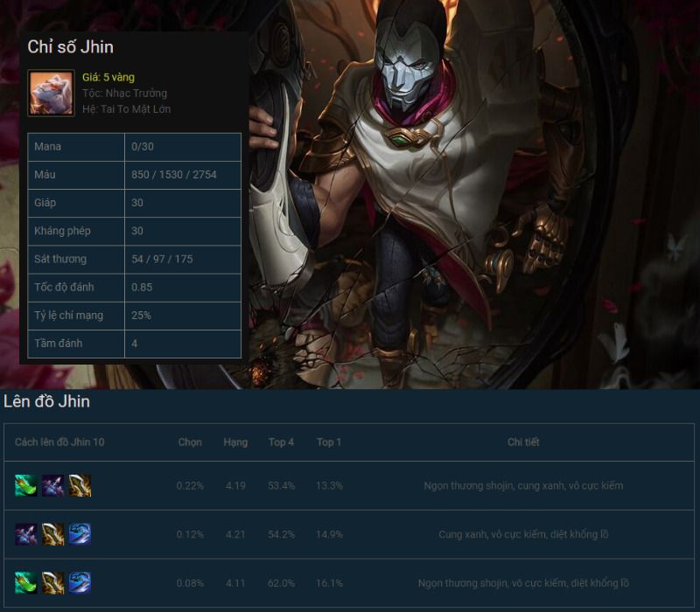Image resolution: width=700 pixels, height=612 pixels.
Task: Click Infinity Edge icon in third build row
Action: point(52,582)
